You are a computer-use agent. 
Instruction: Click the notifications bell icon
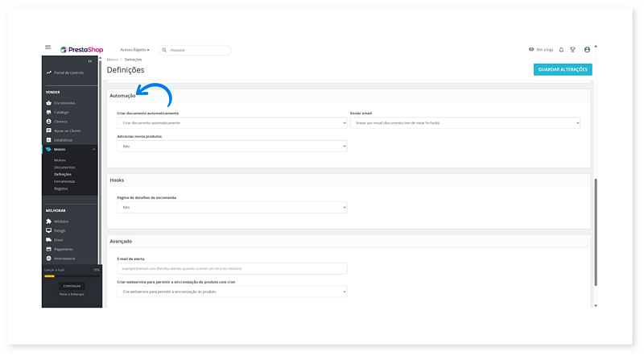click(561, 49)
